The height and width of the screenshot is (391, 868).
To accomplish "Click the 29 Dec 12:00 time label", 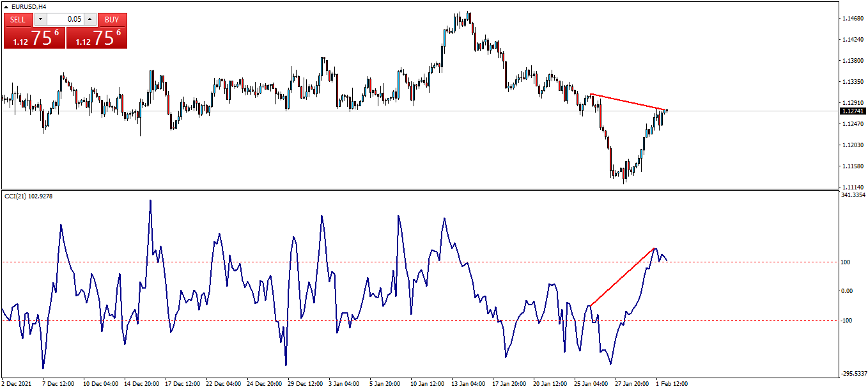I will click(x=306, y=384).
